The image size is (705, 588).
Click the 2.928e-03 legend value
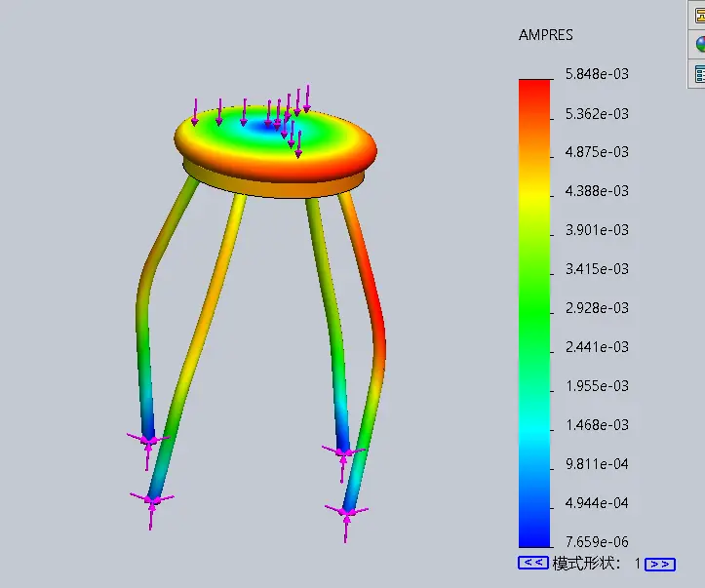tap(597, 308)
